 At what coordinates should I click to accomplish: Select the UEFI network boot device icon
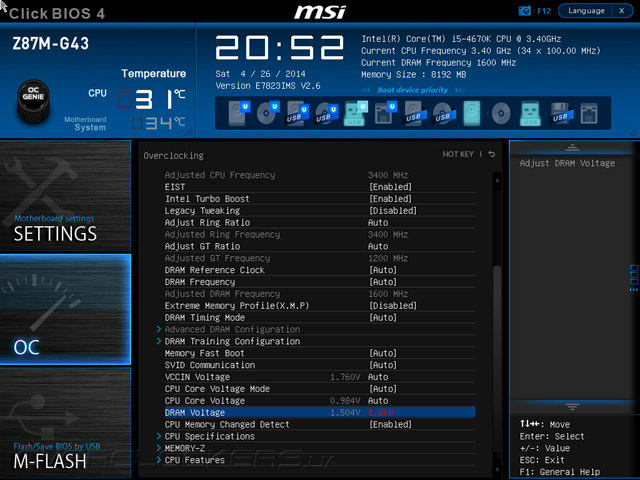point(385,113)
